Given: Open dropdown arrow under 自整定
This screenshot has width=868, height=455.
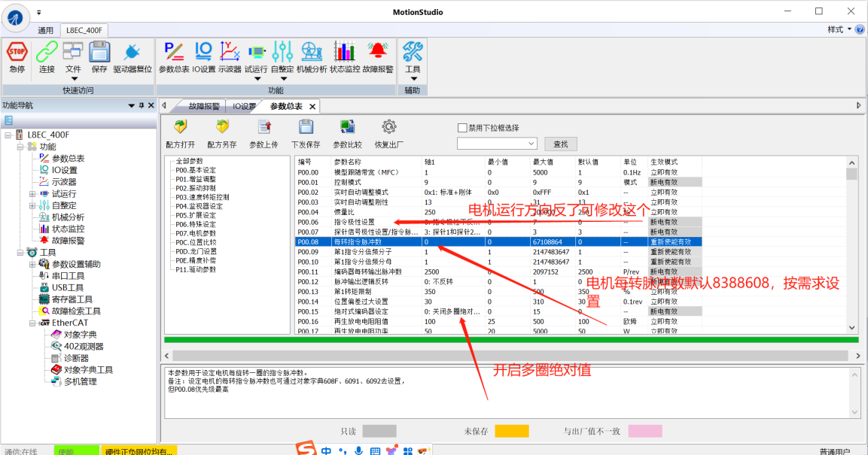Looking at the screenshot, I should coord(283,78).
